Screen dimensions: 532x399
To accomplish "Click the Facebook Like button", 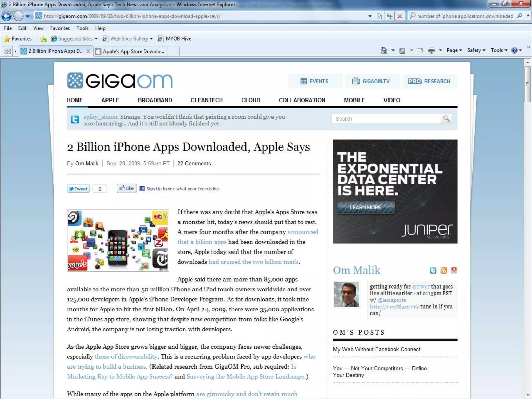I will tap(127, 188).
